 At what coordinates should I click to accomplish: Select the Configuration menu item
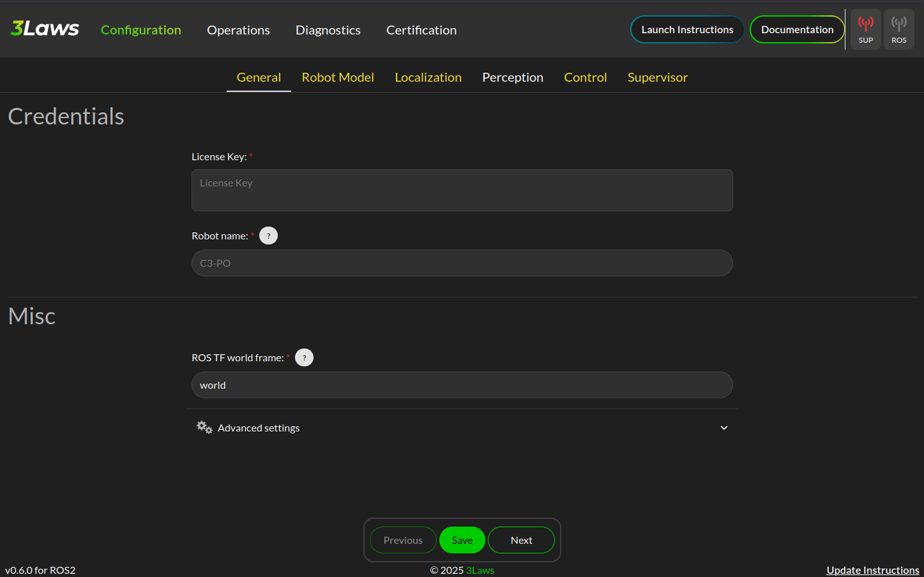141,30
